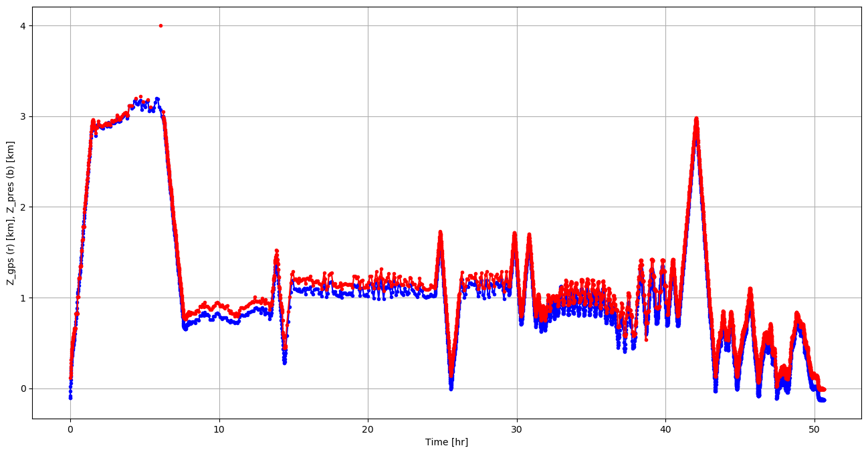Click x-axis tick label '50'

(815, 429)
